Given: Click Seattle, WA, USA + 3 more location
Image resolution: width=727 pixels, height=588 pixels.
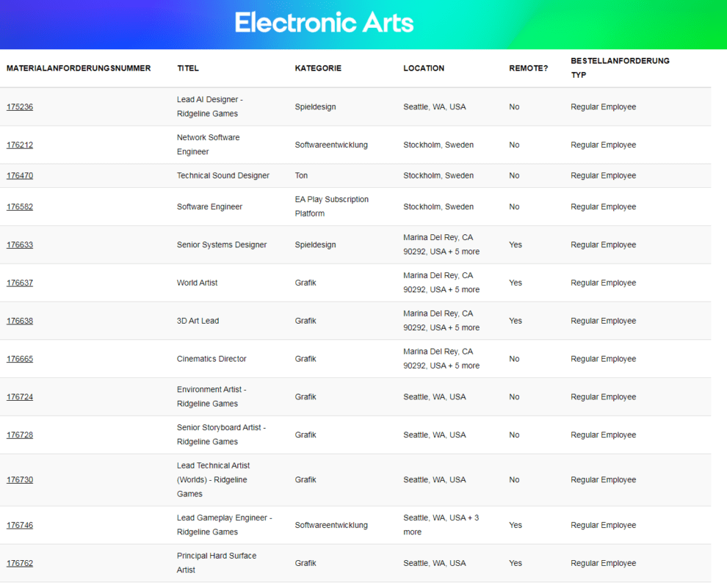Looking at the screenshot, I should [x=441, y=525].
